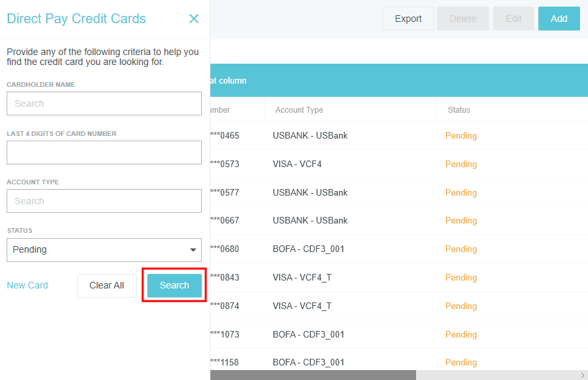Click the Search button
588x380 pixels.
tap(174, 285)
